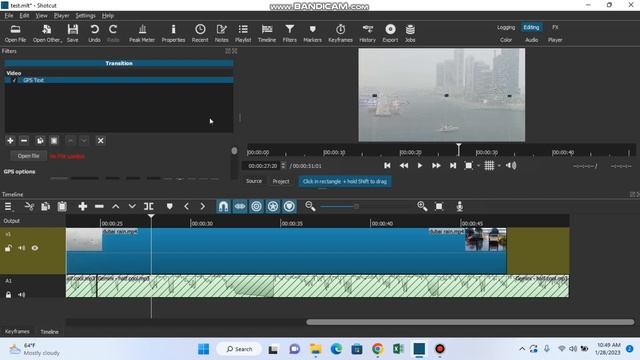Viewport: 640px width, 360px height.
Task: Cut the selected clip in timeline toolbar
Action: click(x=29, y=207)
